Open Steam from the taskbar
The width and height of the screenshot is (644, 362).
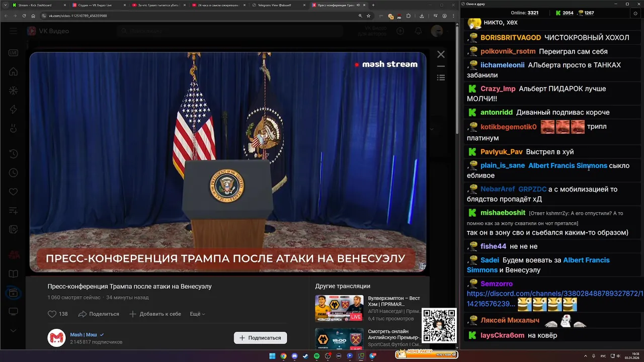pos(305,356)
